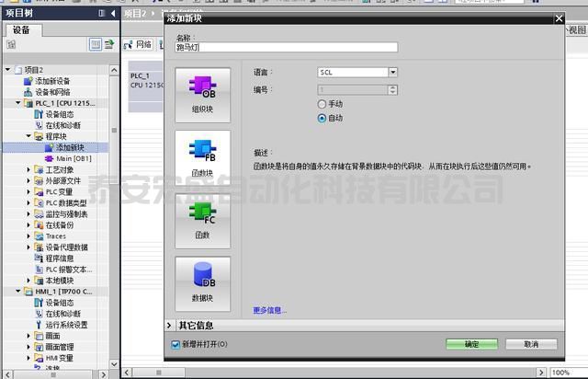Choose the FC function block type
Viewport: 588px width, 379px height.
[201, 219]
